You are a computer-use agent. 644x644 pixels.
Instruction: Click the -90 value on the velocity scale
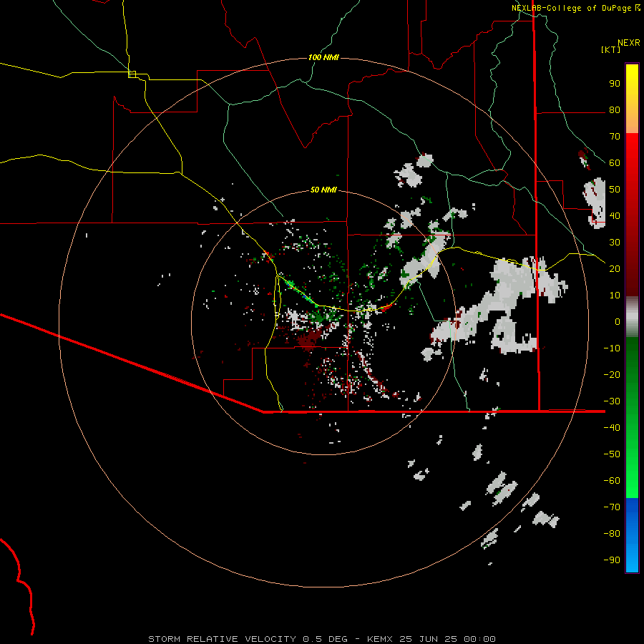tap(612, 560)
